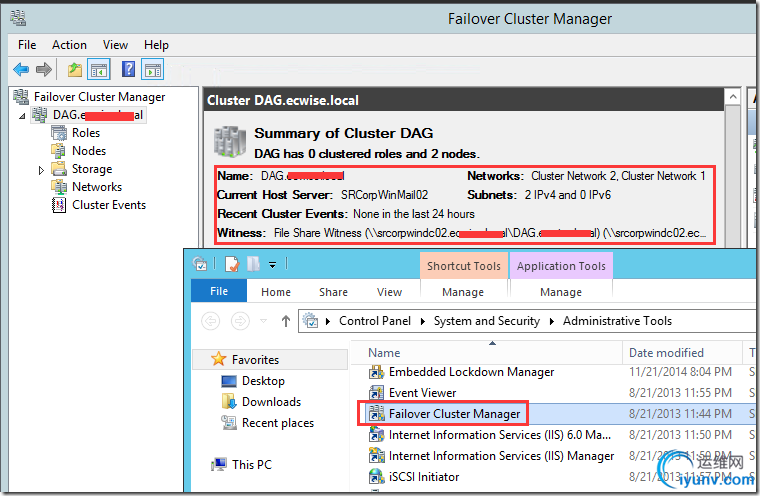Click Downloads under Favorites

tap(271, 402)
